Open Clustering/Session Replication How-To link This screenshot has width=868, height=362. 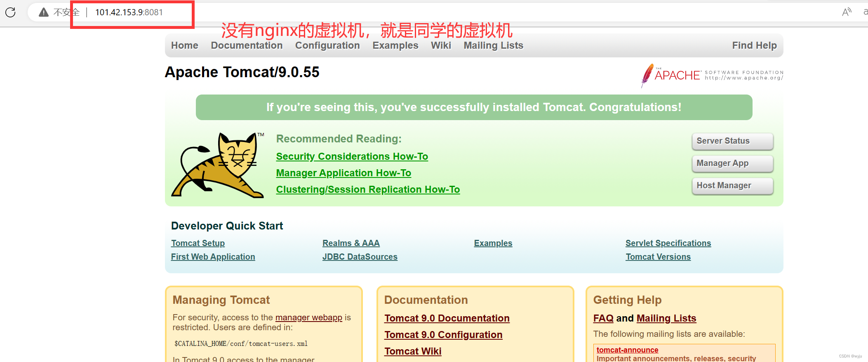point(368,189)
